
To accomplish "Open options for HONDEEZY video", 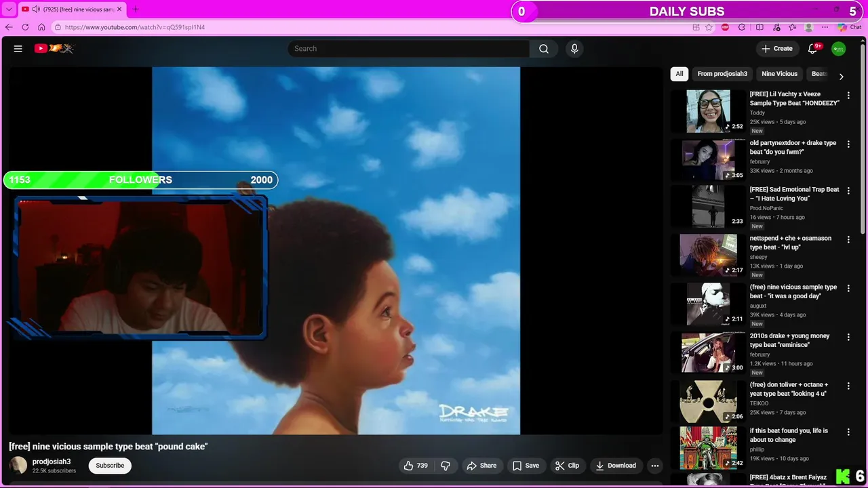I will [848, 96].
